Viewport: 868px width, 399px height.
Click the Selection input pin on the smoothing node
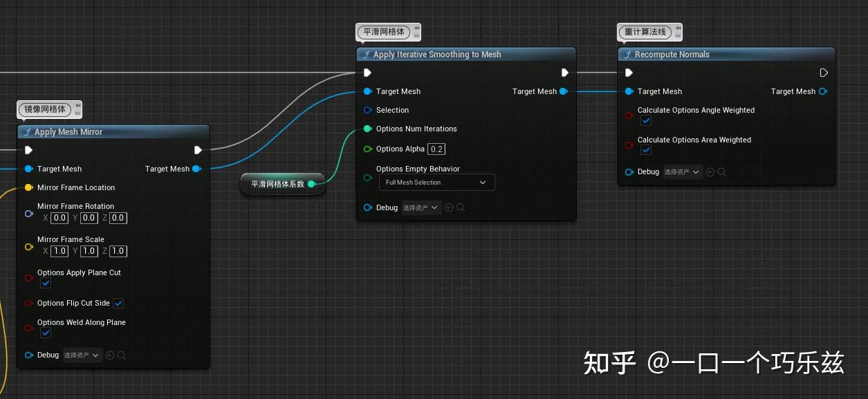[367, 110]
